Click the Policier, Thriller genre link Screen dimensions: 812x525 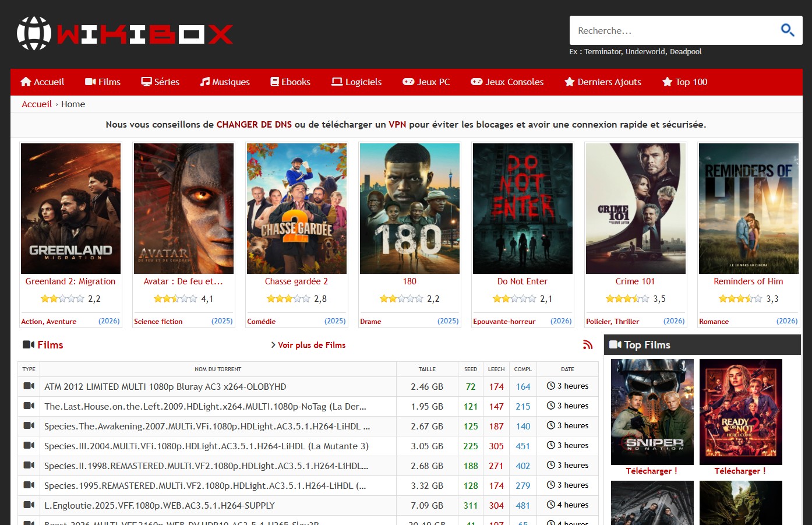click(x=613, y=322)
